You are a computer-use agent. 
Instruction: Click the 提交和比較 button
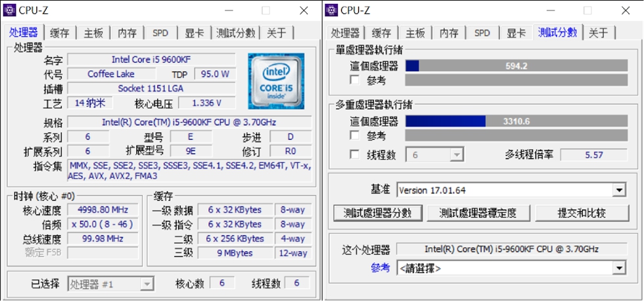(582, 213)
